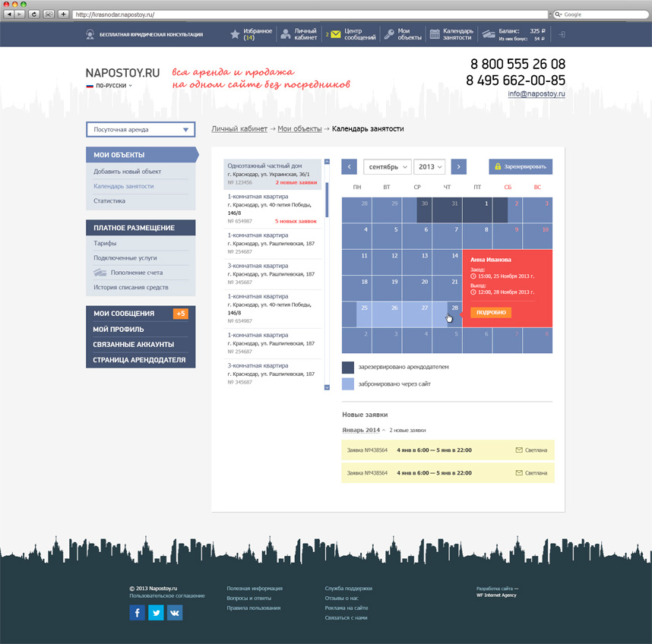The height and width of the screenshot is (644, 652).
Task: Open Связаться с нами footer link
Action: (346, 618)
